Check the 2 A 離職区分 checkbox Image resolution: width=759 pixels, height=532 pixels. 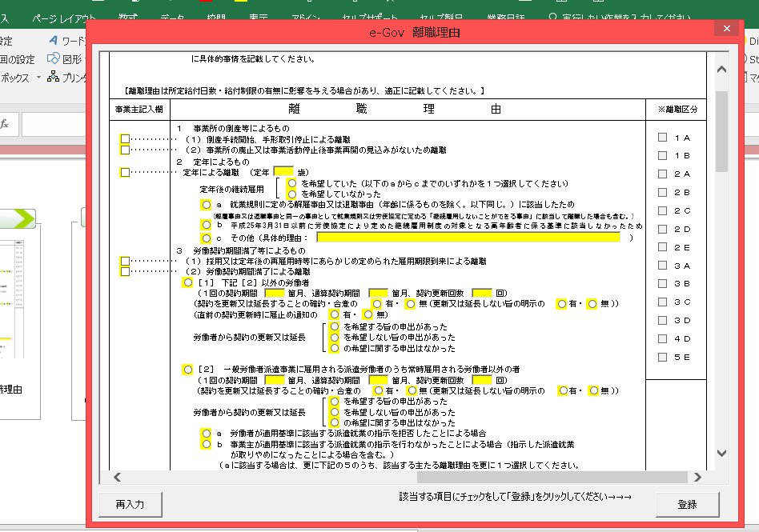tap(663, 174)
